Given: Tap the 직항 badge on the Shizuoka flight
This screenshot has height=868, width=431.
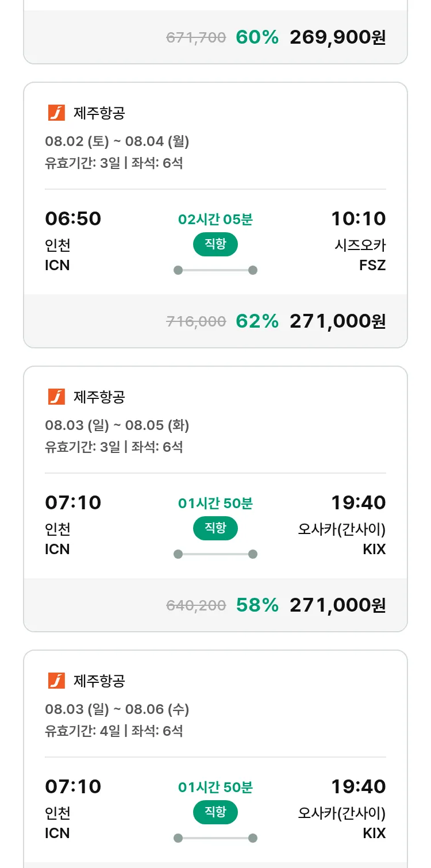Looking at the screenshot, I should [215, 244].
